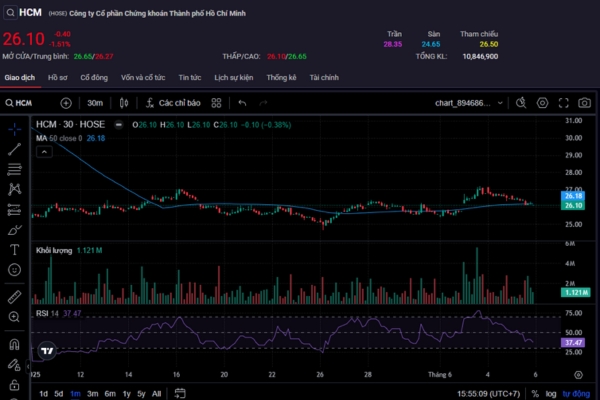
Task: Activate the zoom in tool
Action: pyautogui.click(x=15, y=317)
